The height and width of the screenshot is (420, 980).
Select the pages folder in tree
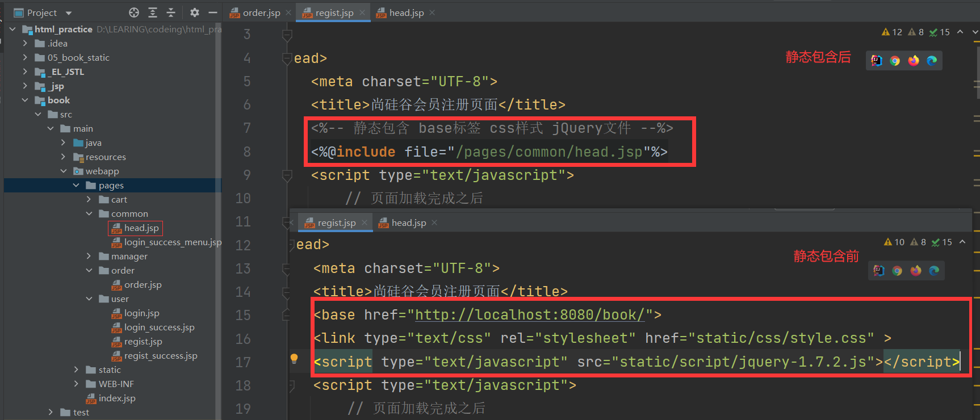[x=112, y=186]
